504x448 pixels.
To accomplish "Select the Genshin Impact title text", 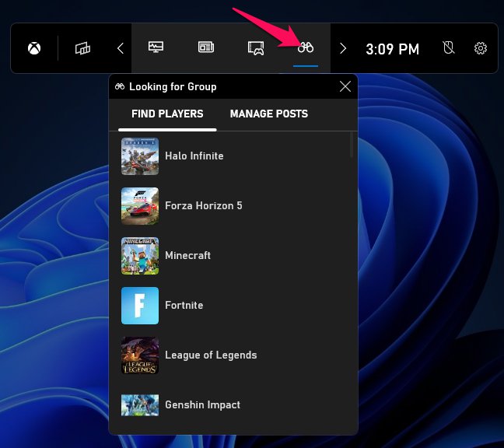I will (x=202, y=405).
